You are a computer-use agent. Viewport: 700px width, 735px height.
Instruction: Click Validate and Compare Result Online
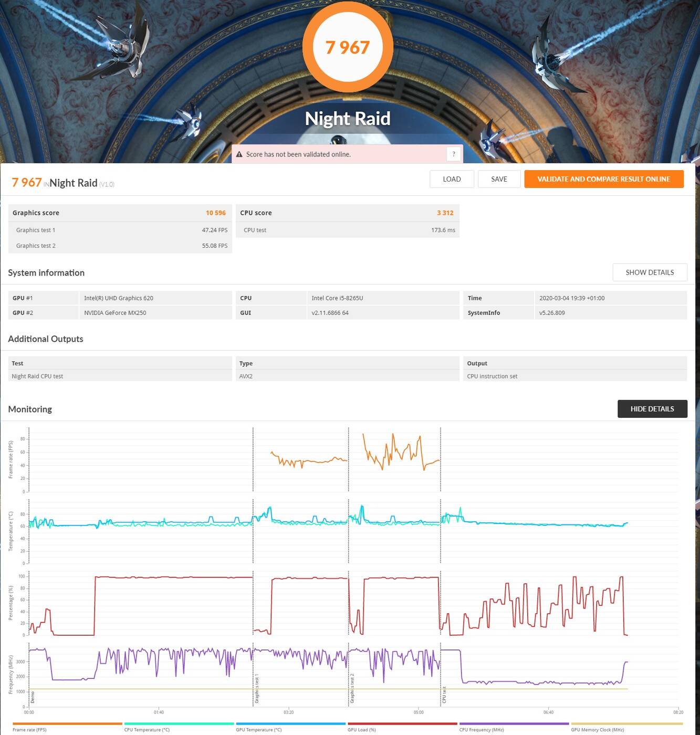pyautogui.click(x=603, y=179)
